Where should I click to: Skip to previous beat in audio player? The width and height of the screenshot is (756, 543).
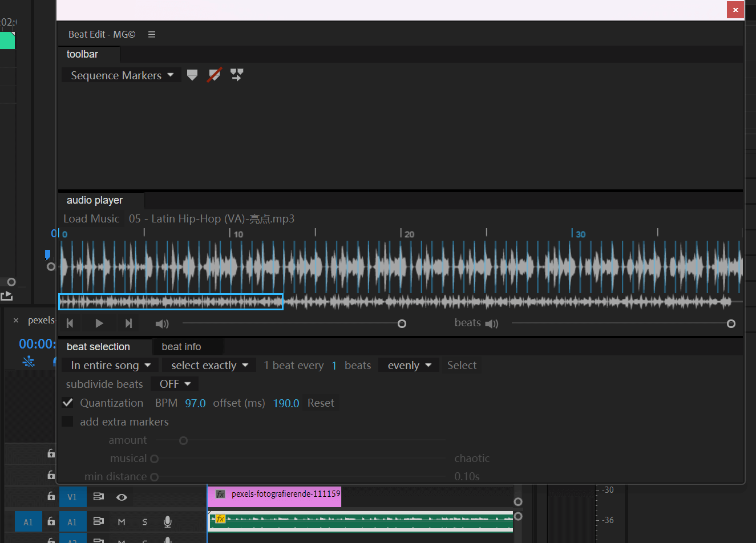[70, 323]
